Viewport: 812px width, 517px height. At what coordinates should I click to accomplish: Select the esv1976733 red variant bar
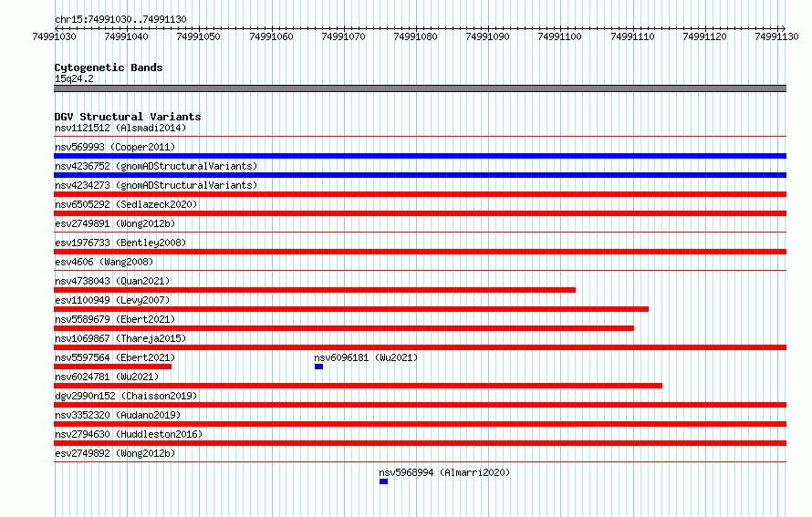pos(420,252)
